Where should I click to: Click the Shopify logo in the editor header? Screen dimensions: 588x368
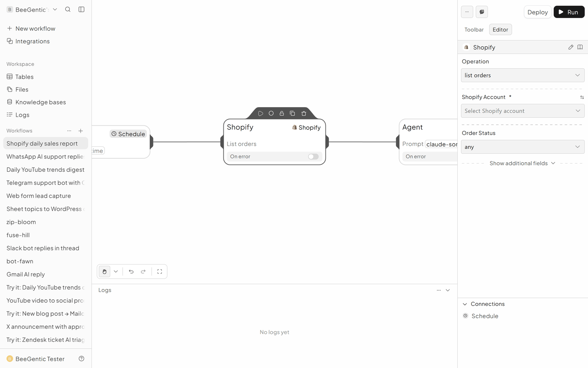pos(466,47)
